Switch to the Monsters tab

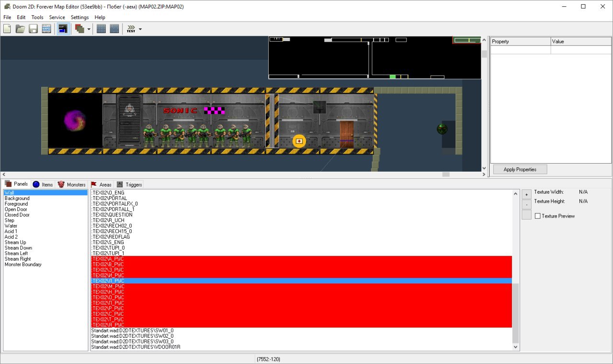coord(71,185)
